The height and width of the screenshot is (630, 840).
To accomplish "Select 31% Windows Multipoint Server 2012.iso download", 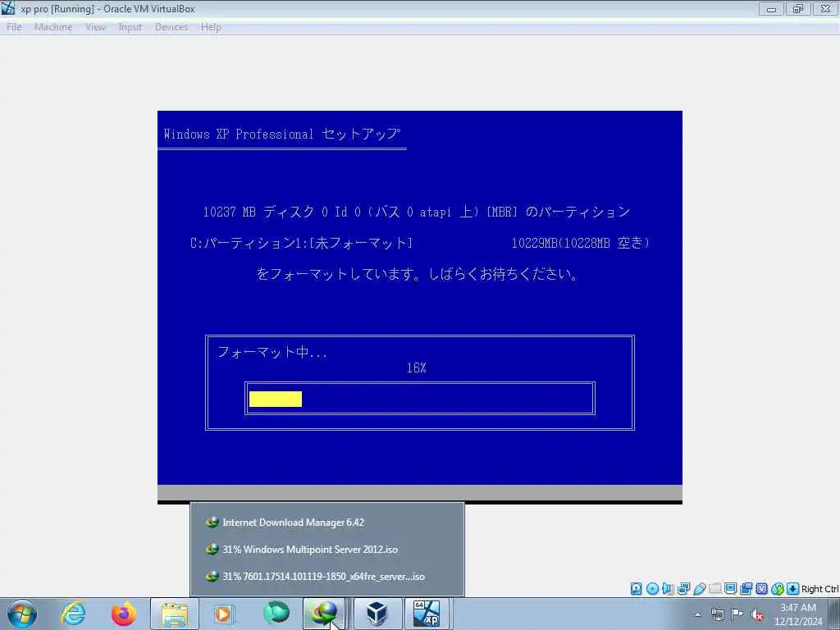I will tap(327, 549).
